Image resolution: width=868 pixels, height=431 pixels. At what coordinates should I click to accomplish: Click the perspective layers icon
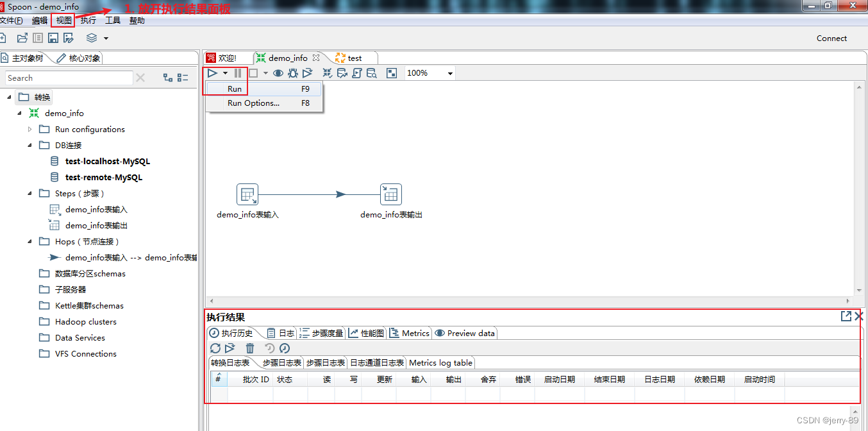pyautogui.click(x=92, y=38)
